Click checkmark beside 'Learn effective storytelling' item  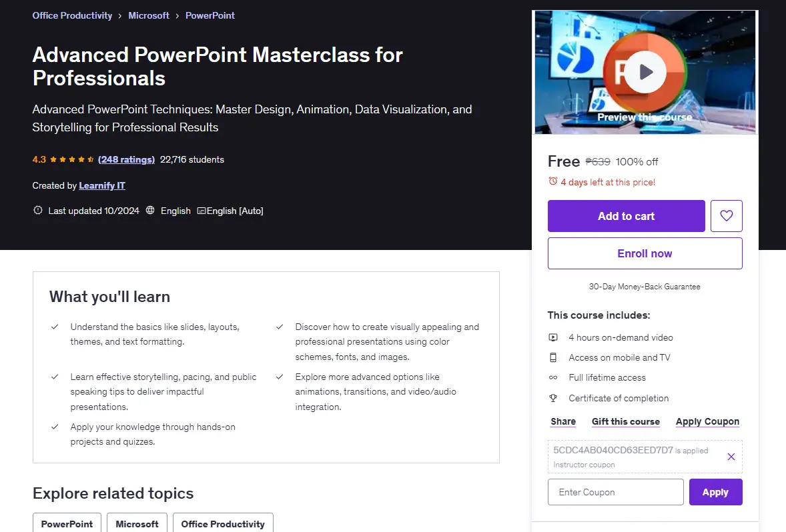pyautogui.click(x=55, y=377)
